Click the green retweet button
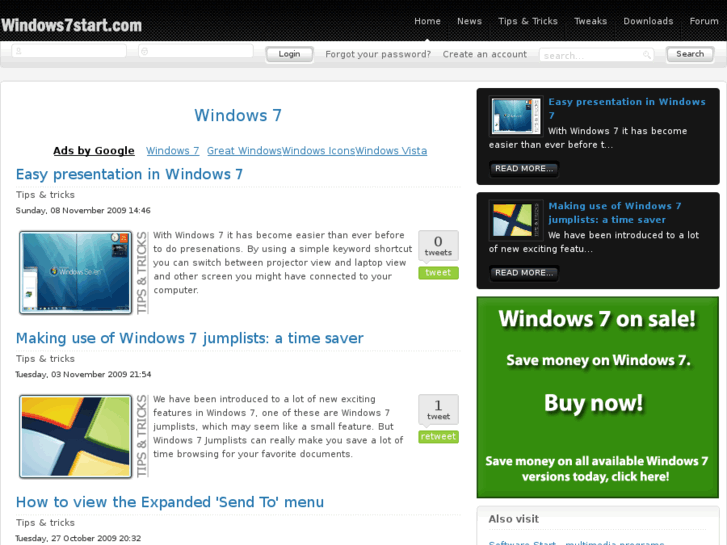 click(x=438, y=436)
